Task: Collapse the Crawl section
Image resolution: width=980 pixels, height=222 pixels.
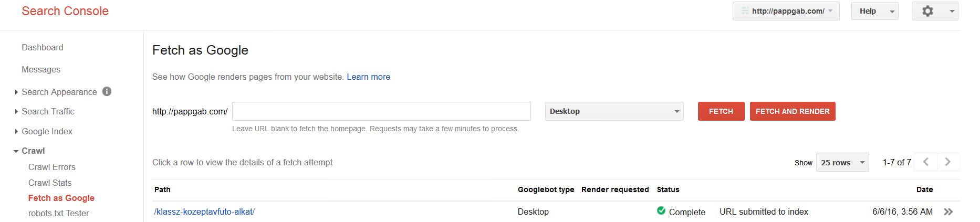Action: point(33,151)
